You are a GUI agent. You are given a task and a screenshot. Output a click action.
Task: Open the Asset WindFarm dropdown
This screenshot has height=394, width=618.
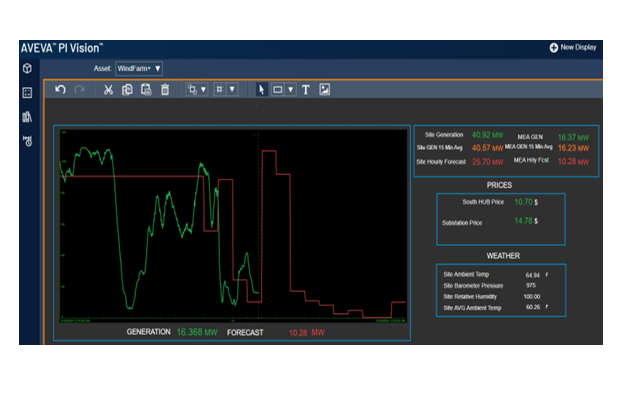[139, 69]
